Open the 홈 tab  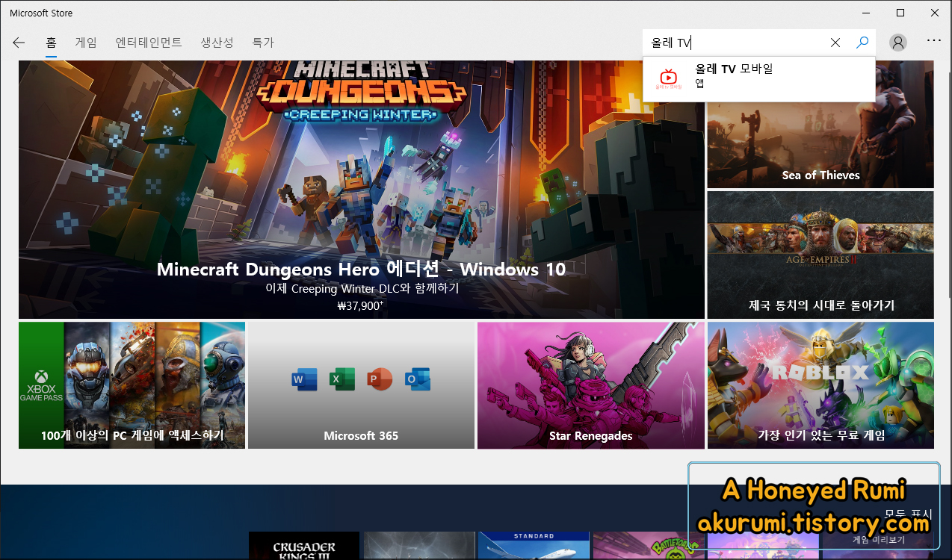(51, 43)
